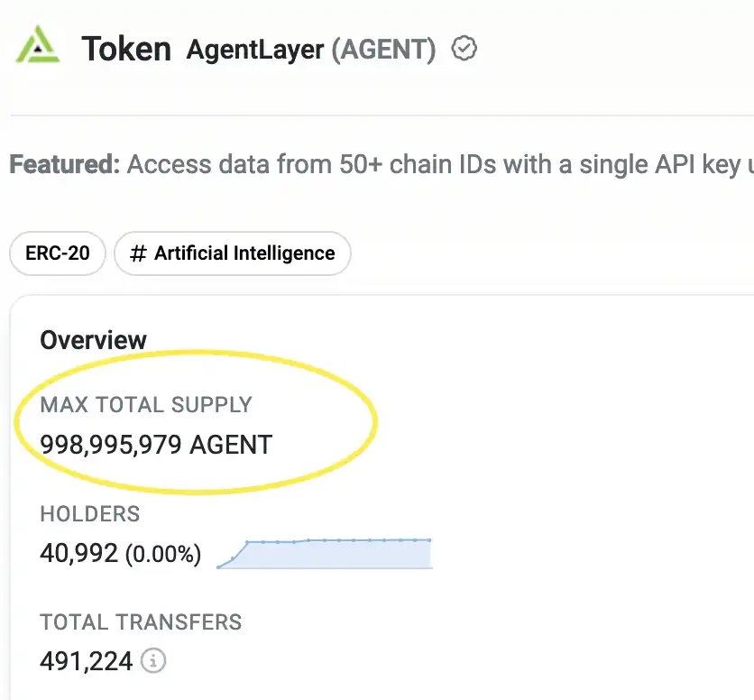The width and height of the screenshot is (754, 700).
Task: Click the 40,992 holders count
Action: (78, 553)
